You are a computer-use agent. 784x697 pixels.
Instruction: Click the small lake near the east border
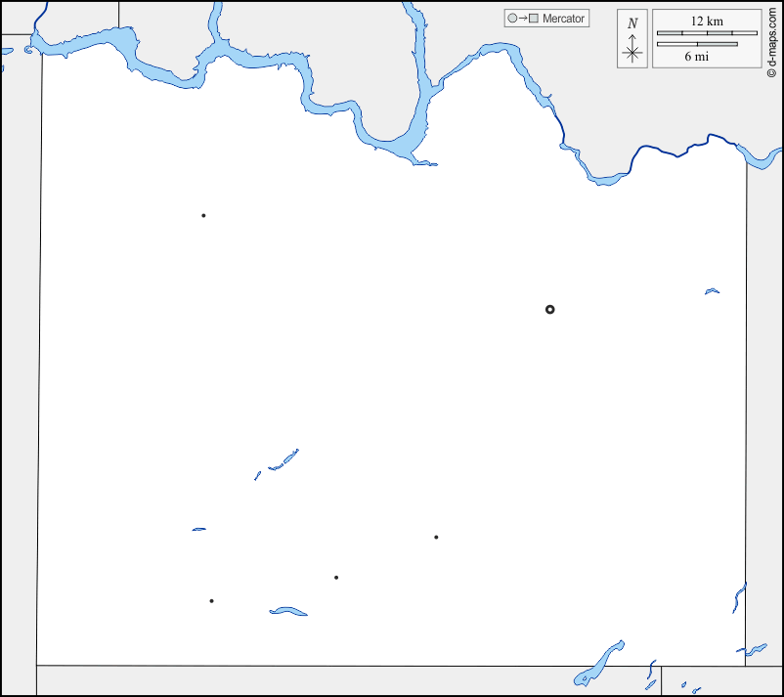[x=712, y=290]
